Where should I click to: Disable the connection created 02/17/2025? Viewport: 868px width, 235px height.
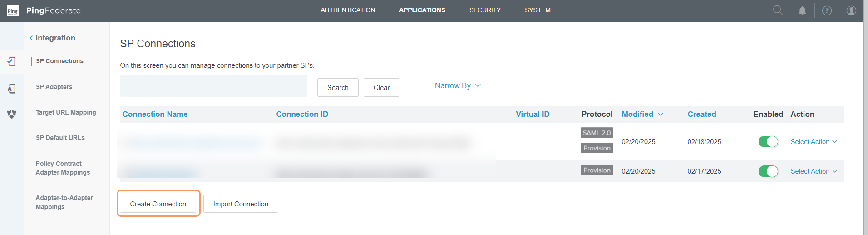768,171
